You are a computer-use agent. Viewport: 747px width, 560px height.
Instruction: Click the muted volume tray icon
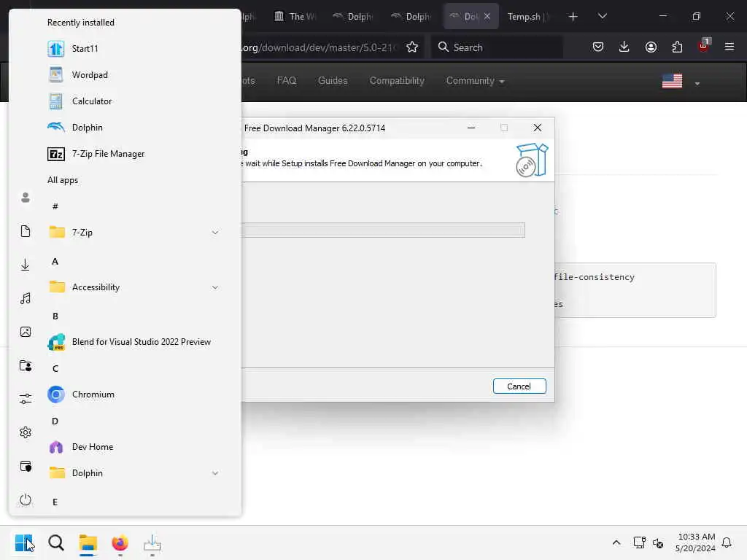click(658, 542)
